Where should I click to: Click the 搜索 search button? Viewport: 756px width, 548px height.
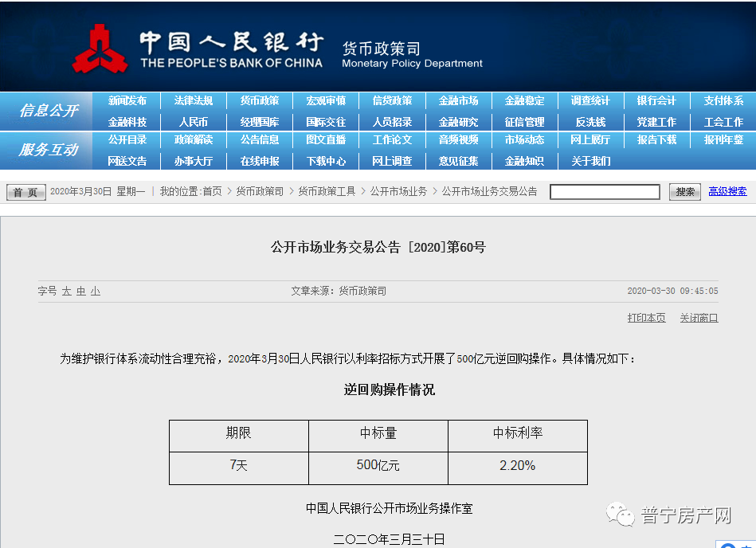click(684, 192)
